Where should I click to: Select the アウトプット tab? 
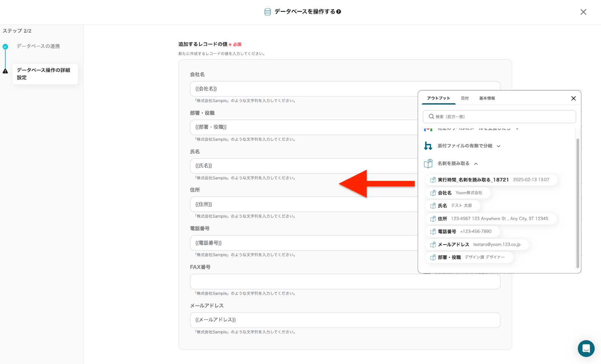click(438, 98)
